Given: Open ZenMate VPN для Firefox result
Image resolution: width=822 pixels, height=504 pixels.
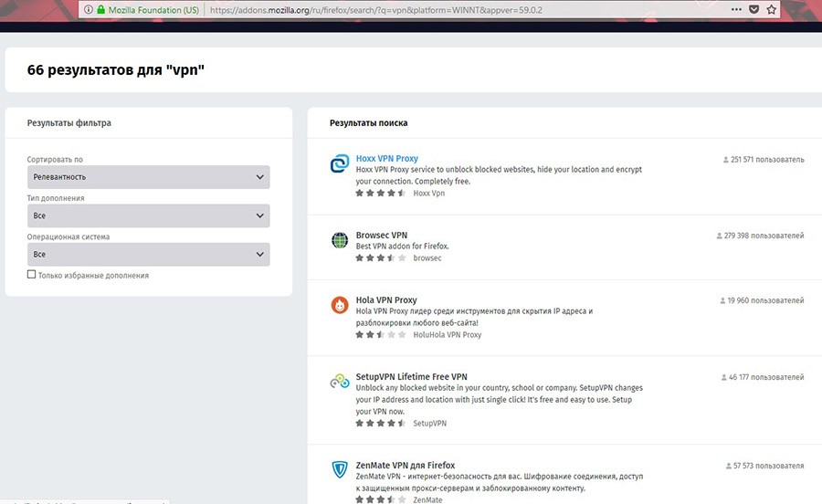Looking at the screenshot, I should (x=405, y=465).
